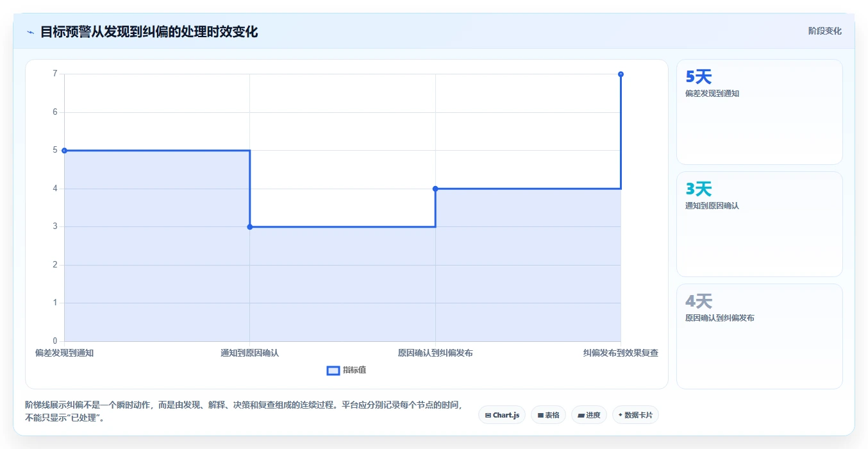
Task: Click the title 目标预警从发现到纠偏的处理时效变化
Action: (x=149, y=31)
